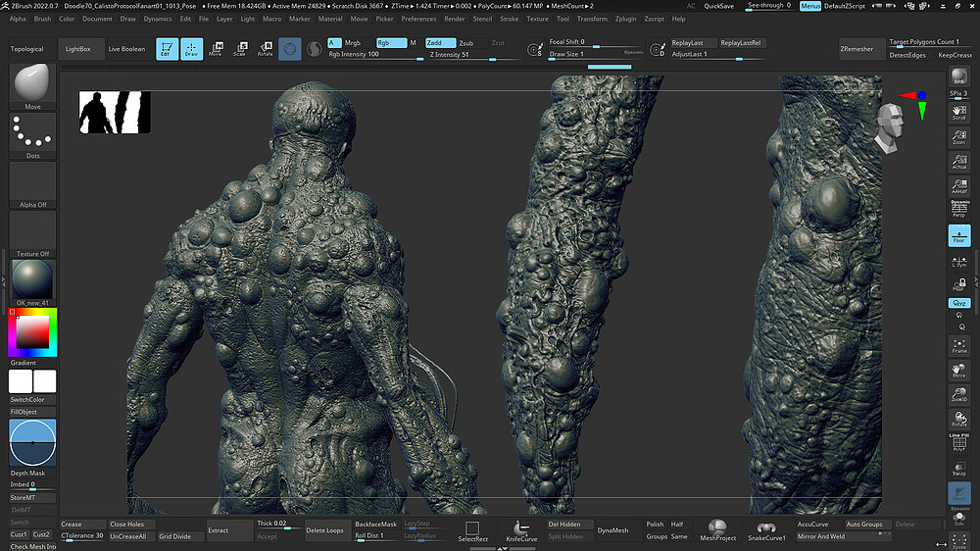Click the QuickSave button
Image resolution: width=980 pixels, height=551 pixels.
point(718,6)
